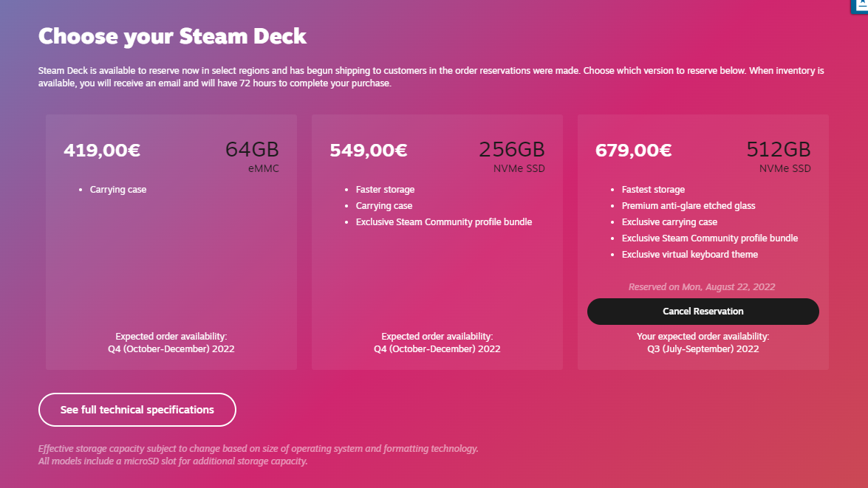Select the 419,00€ price
The height and width of the screenshot is (488, 868).
[102, 151]
